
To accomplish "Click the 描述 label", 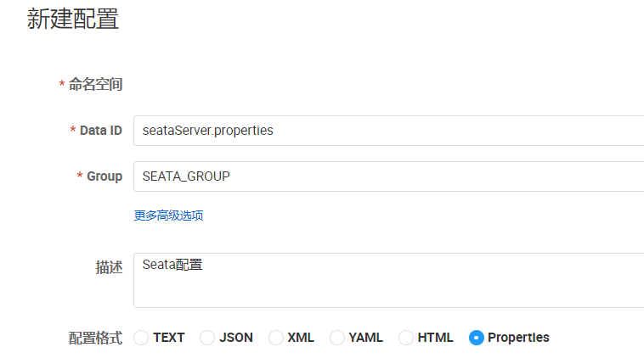I will tap(109, 267).
